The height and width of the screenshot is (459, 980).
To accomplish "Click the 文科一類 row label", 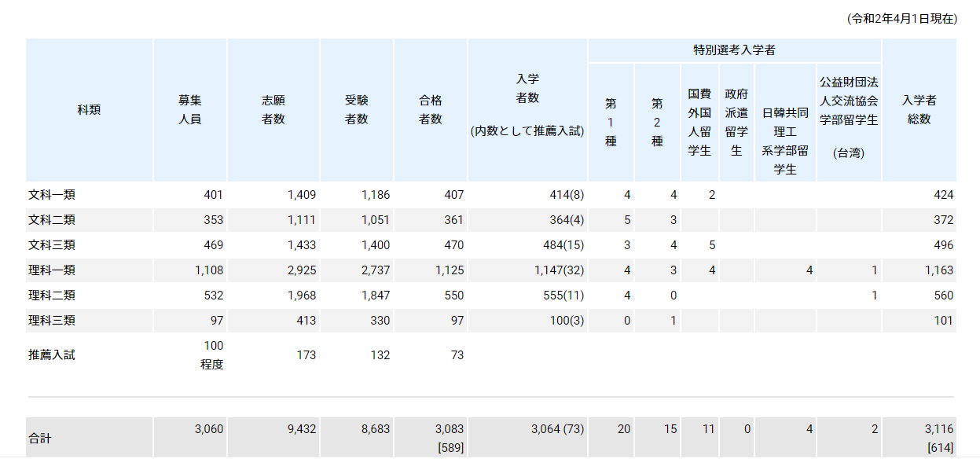I will [x=52, y=195].
